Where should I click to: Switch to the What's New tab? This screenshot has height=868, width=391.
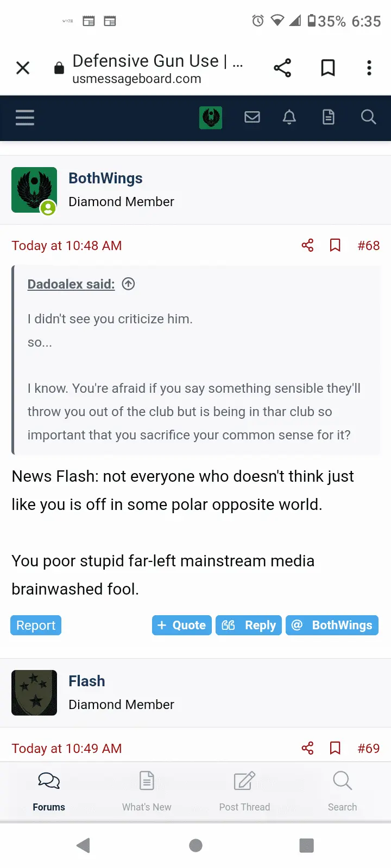[x=147, y=791]
